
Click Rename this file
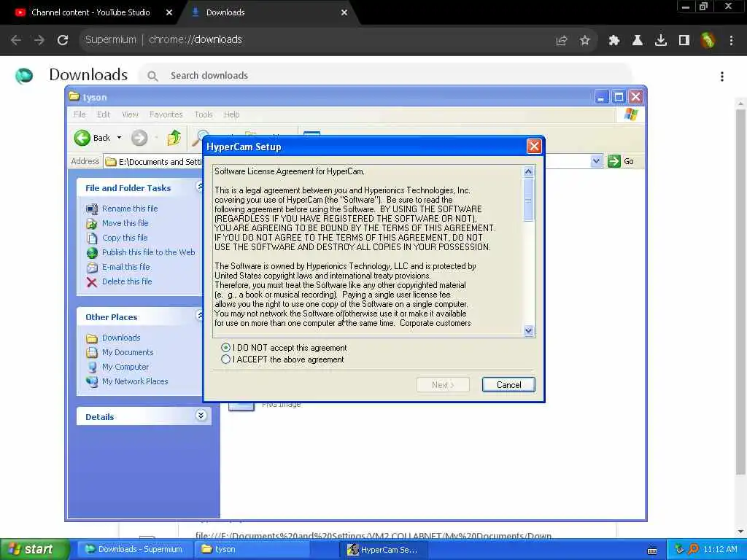(x=130, y=209)
